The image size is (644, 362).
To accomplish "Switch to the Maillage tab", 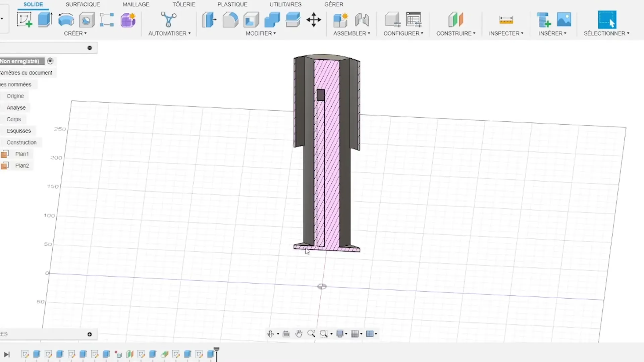I will (x=136, y=4).
